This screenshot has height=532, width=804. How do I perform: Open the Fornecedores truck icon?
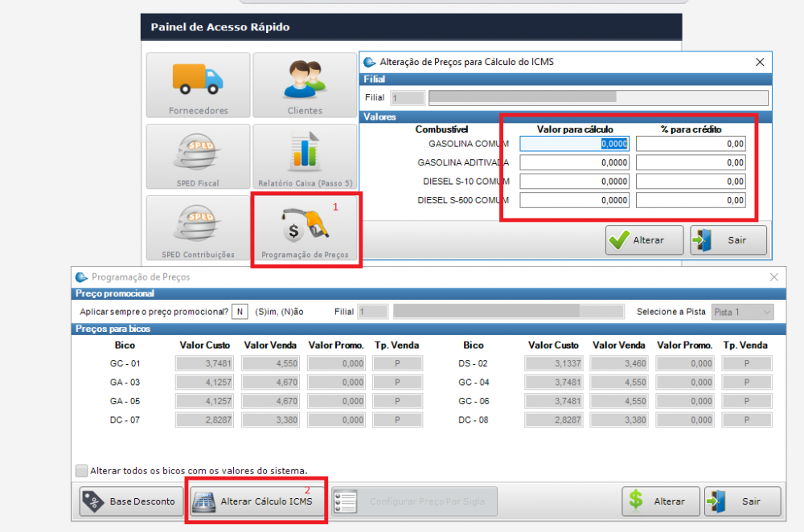pos(198,85)
